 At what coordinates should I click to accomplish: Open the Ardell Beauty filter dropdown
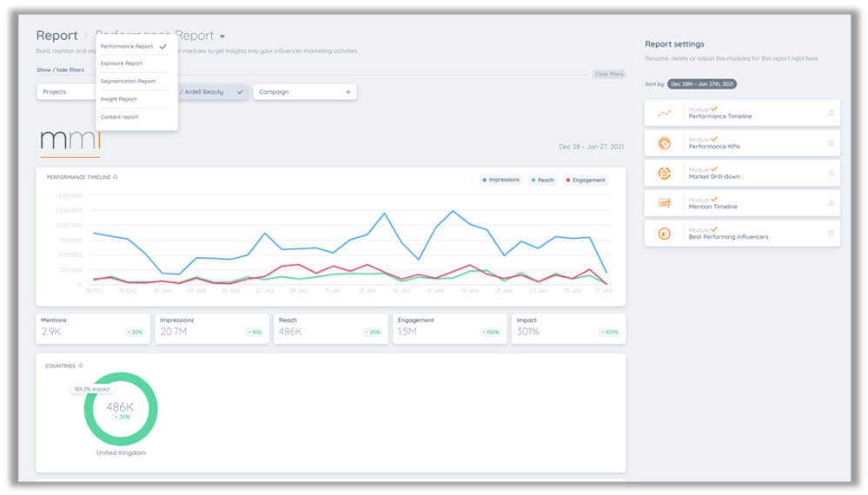(x=213, y=92)
